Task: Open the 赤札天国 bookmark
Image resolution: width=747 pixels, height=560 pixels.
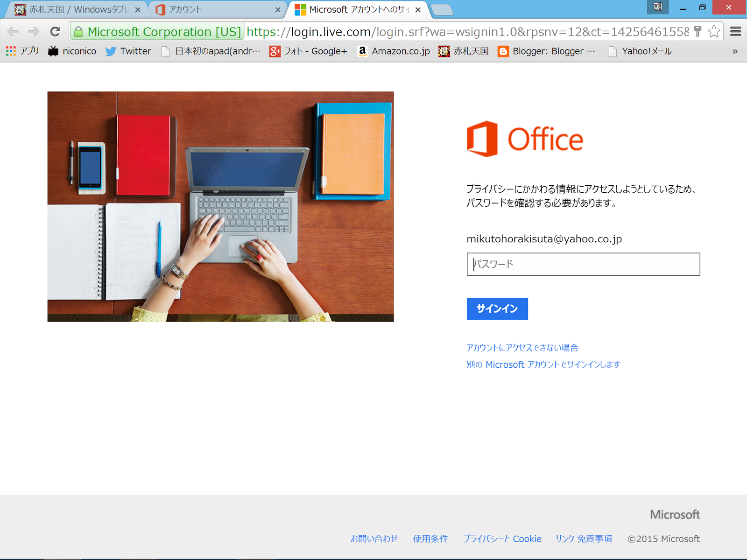Action: click(464, 51)
